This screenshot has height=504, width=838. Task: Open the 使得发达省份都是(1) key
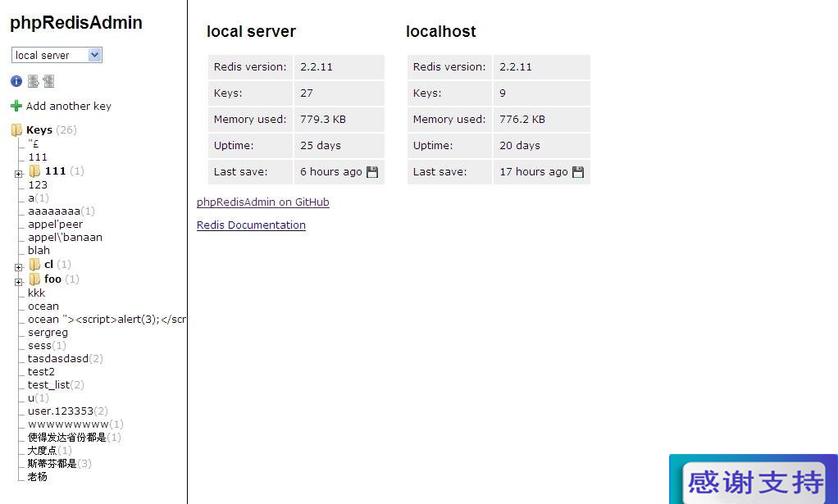[x=75, y=438]
